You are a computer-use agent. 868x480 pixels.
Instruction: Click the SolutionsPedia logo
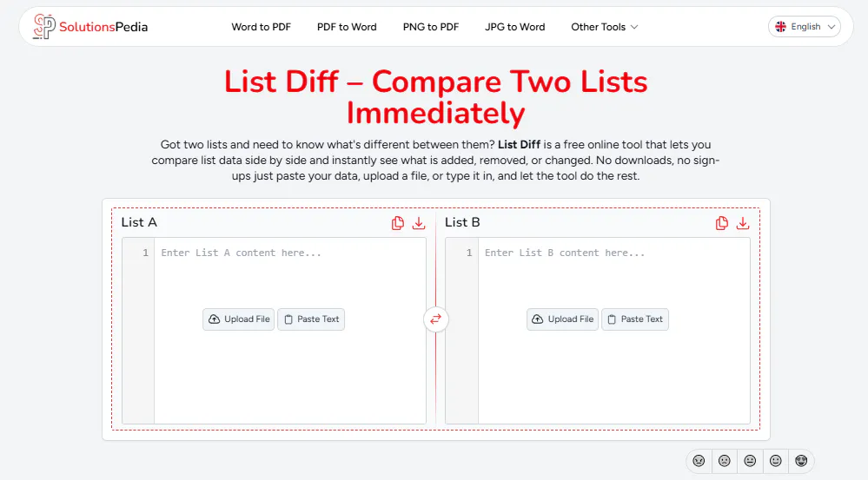click(90, 27)
